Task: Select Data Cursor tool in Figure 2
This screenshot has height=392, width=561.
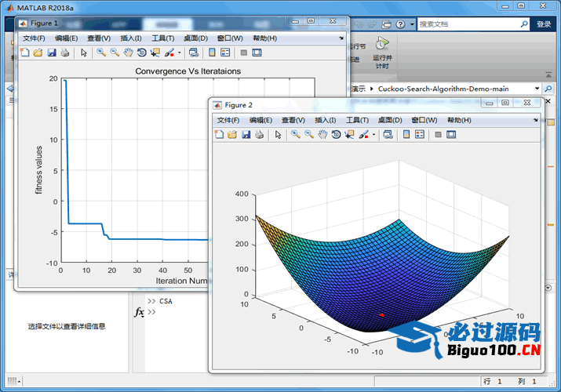Action: (x=349, y=134)
